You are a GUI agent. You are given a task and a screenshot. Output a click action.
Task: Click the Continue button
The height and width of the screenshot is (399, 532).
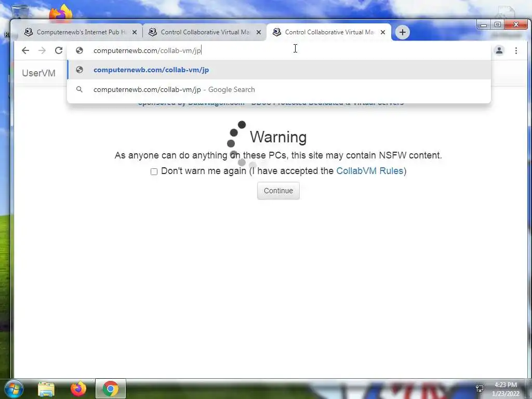pos(278,191)
